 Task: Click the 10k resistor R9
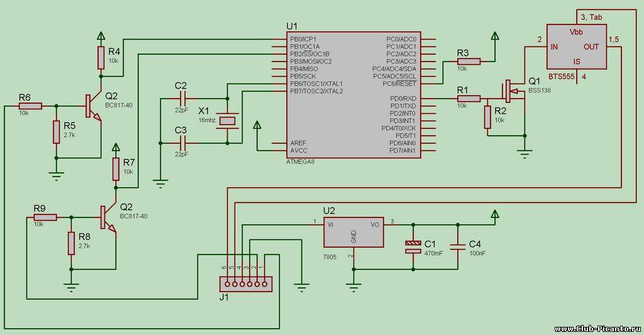(45, 217)
